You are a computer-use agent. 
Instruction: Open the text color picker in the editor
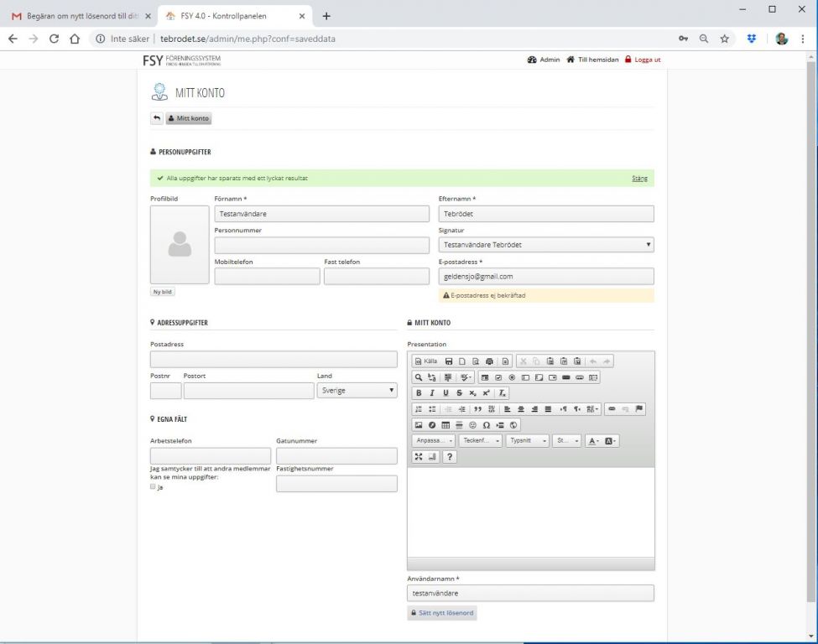[591, 440]
